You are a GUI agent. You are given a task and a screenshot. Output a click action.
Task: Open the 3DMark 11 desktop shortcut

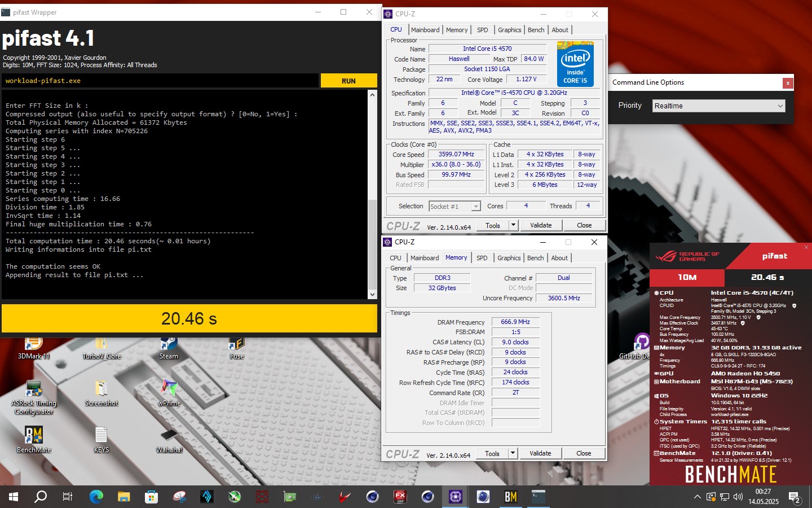pyautogui.click(x=33, y=348)
